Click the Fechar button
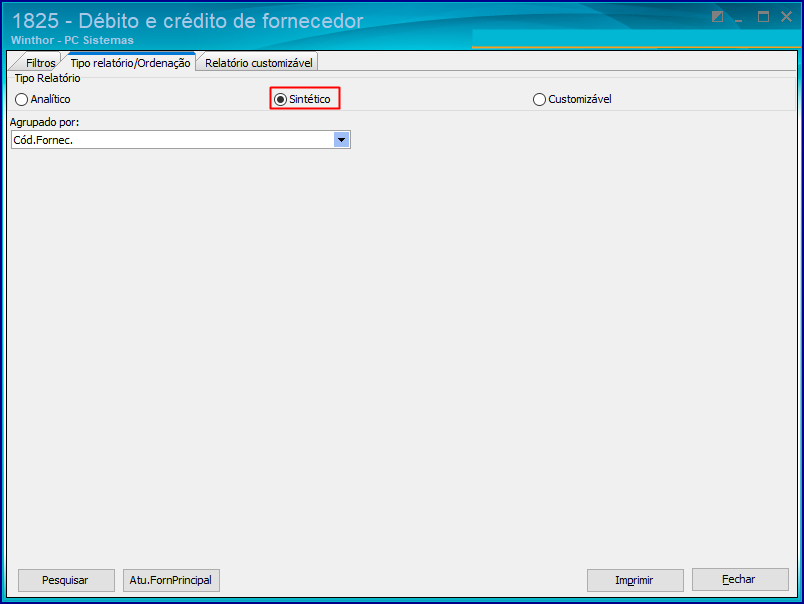804x604 pixels. (x=740, y=579)
